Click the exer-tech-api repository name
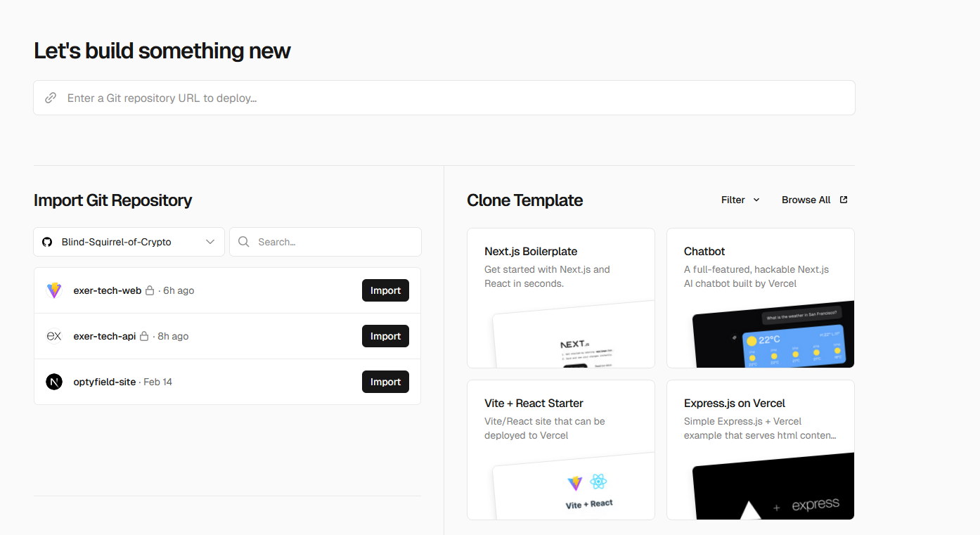980x535 pixels. pyautogui.click(x=105, y=336)
